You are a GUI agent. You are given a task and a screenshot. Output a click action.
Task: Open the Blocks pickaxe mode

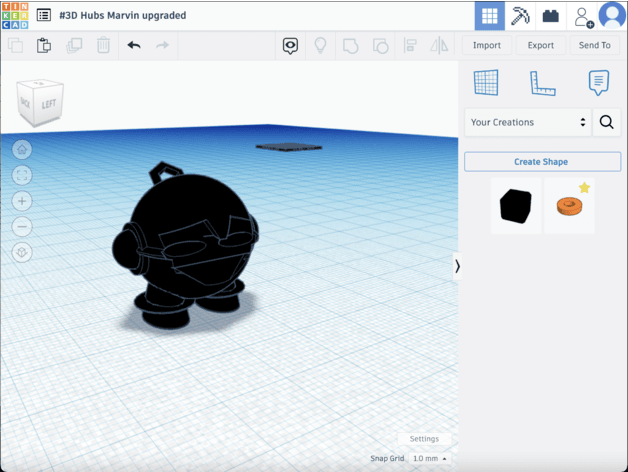coord(520,16)
